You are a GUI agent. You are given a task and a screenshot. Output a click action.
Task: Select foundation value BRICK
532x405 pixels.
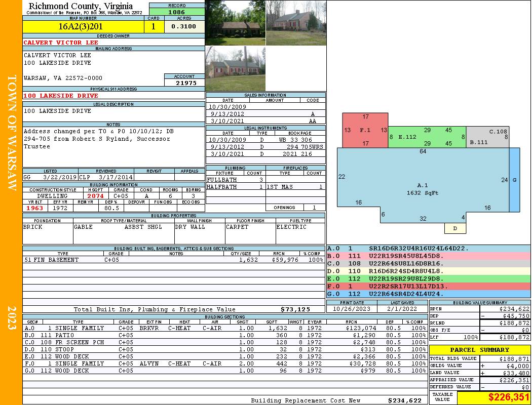click(x=33, y=227)
